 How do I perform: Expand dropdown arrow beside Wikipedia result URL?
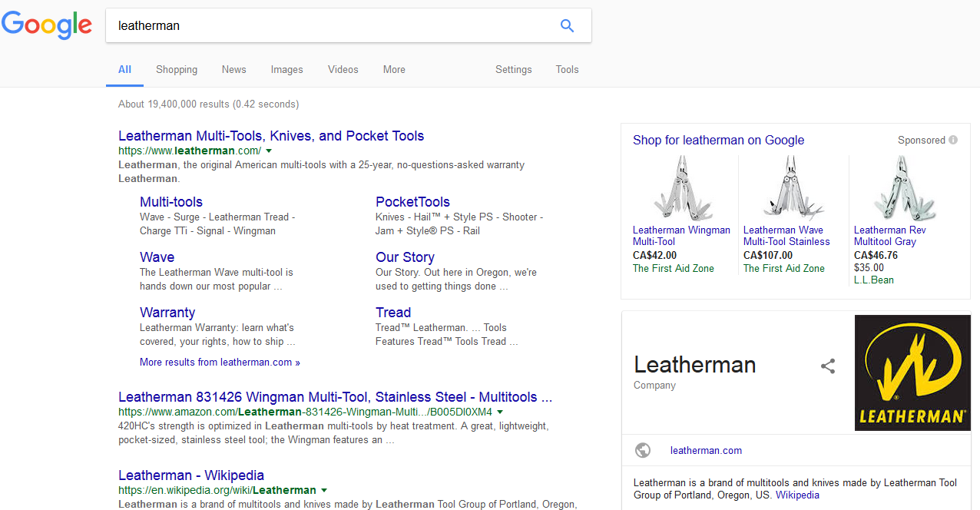pos(324,490)
